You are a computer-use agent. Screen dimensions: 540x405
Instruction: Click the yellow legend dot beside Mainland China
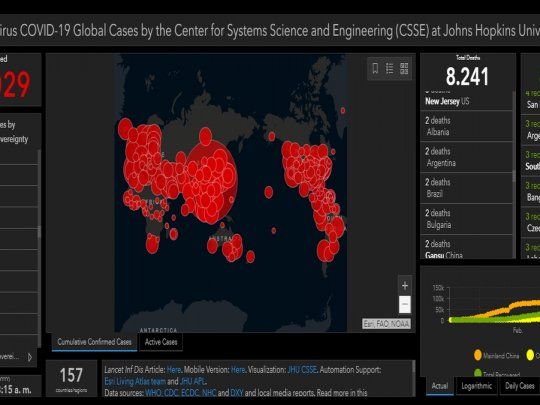(530, 355)
